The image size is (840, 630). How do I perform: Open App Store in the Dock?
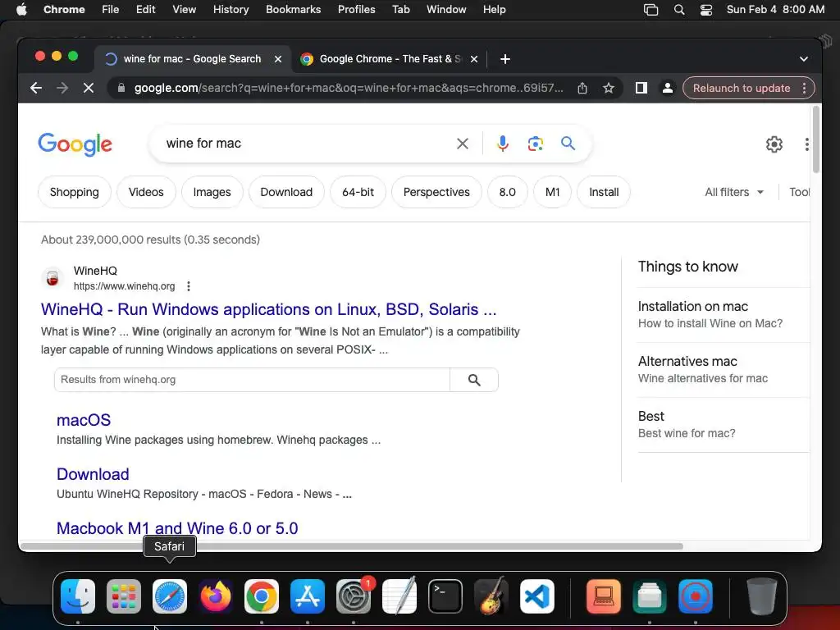[x=308, y=596]
